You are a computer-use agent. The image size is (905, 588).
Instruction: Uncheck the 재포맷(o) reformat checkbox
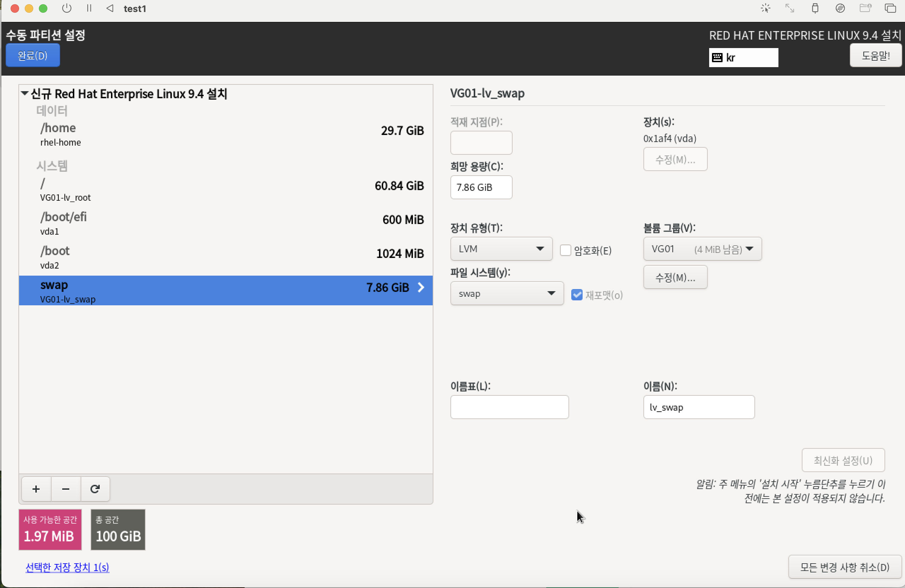(577, 295)
